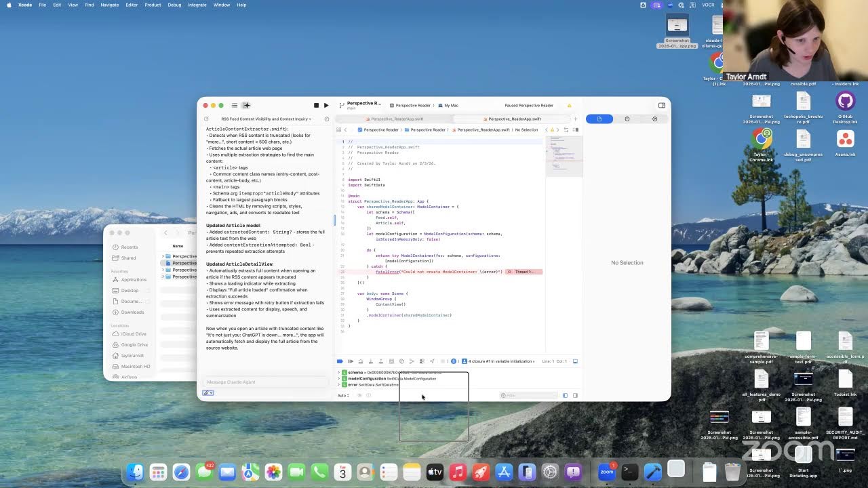
Task: Click the variables Filter field
Action: 529,395
